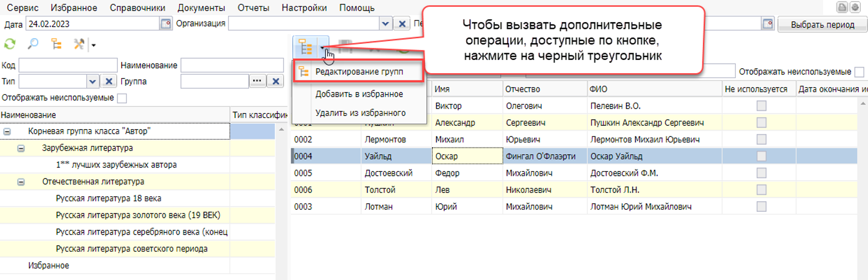Select Редактирование групп from dropdown menu
This screenshot has width=868, height=280.
(359, 72)
